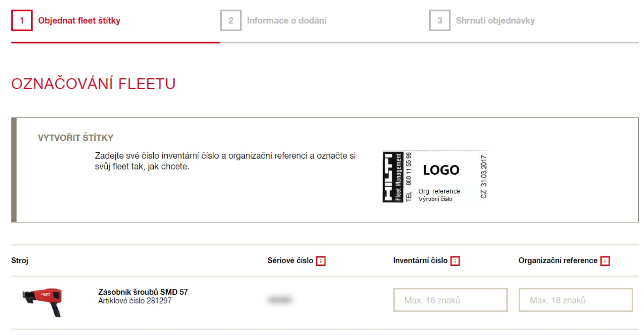Select step 2 number box

point(231,20)
